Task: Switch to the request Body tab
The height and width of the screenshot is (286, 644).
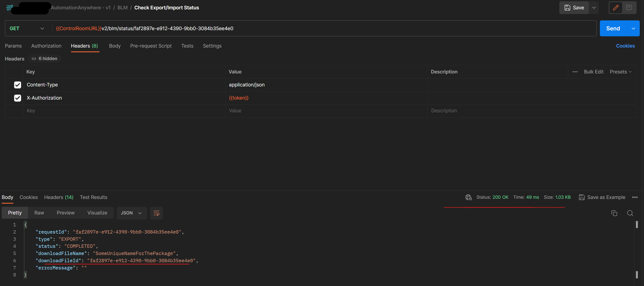Action: [115, 46]
